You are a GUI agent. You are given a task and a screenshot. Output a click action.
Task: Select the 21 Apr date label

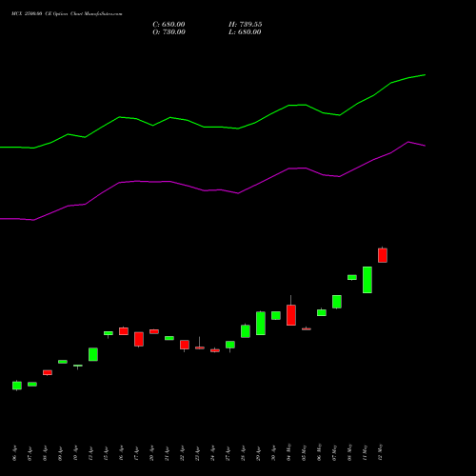[x=167, y=453]
